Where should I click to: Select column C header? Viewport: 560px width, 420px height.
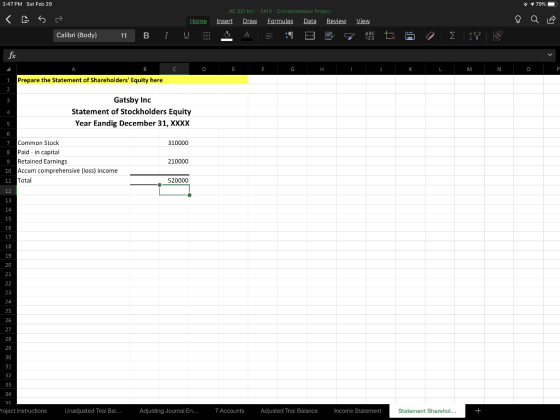click(174, 69)
